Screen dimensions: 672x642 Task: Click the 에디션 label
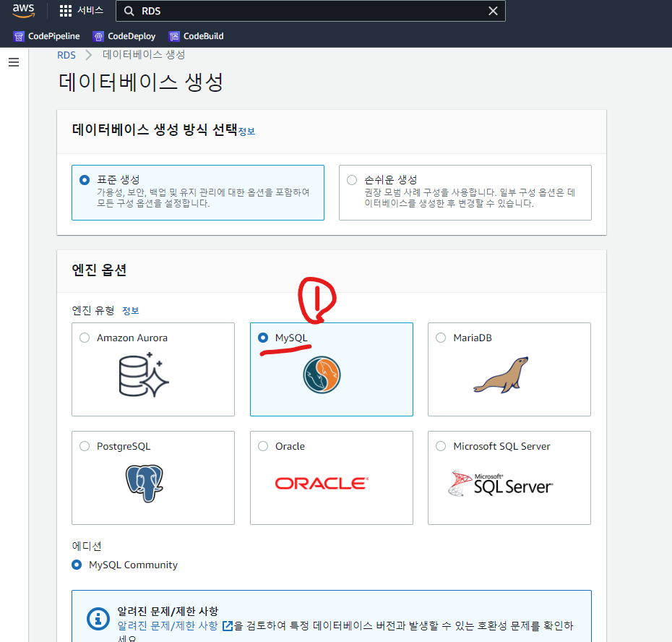click(87, 546)
